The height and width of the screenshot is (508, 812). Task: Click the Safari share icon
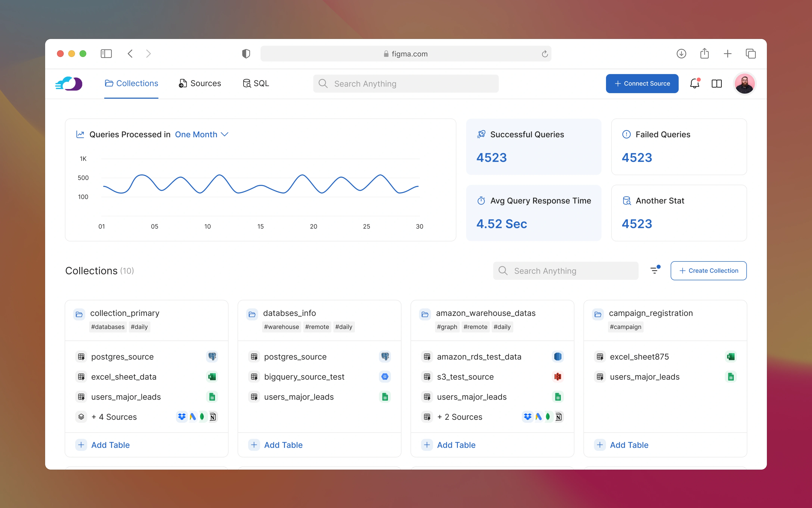point(704,53)
